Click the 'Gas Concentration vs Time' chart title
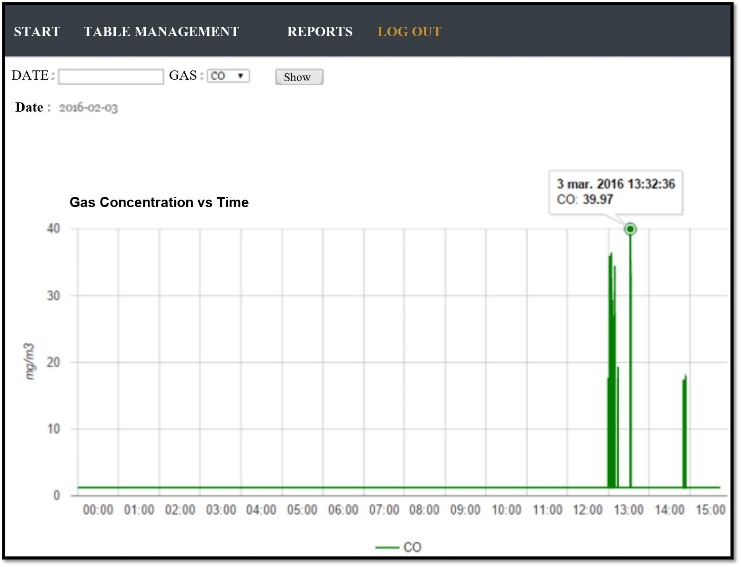The height and width of the screenshot is (567, 741). [x=159, y=202]
